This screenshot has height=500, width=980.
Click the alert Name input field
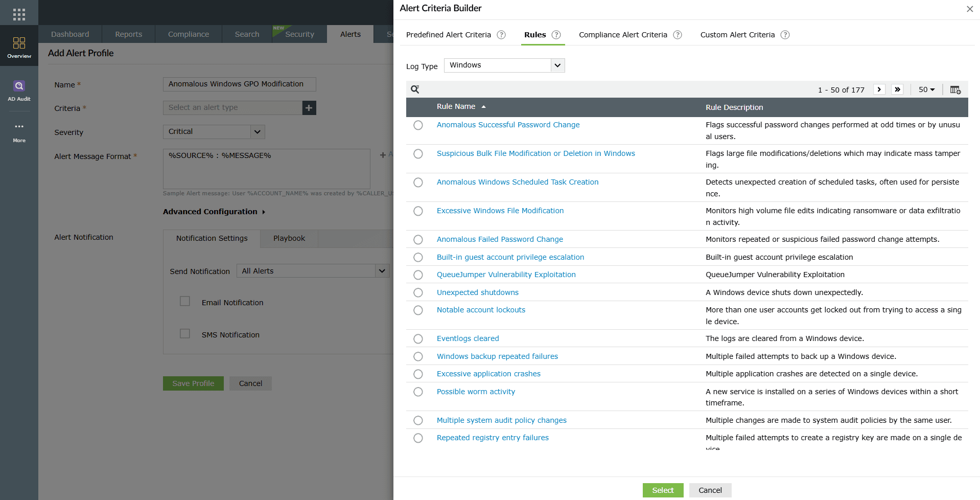pos(239,84)
